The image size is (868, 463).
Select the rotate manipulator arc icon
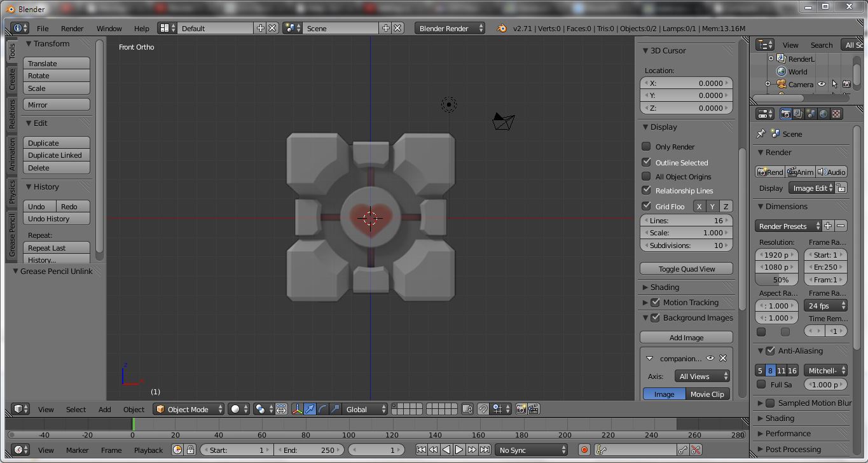click(x=322, y=409)
